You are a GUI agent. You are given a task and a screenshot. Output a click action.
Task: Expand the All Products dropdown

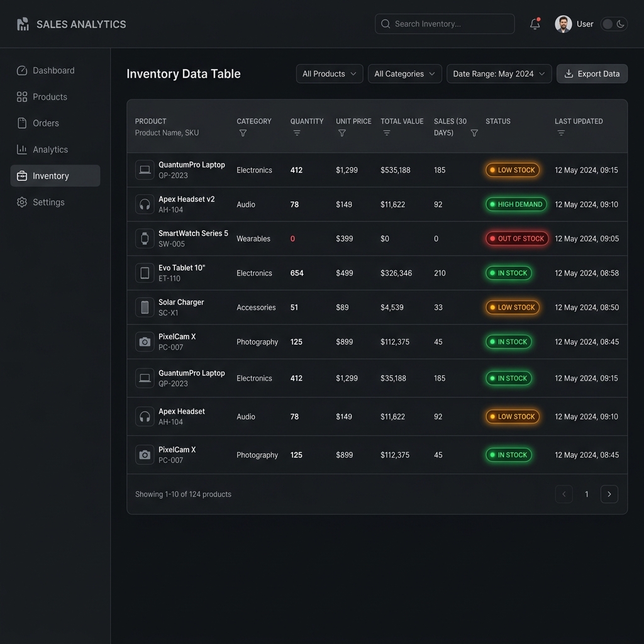tap(330, 74)
